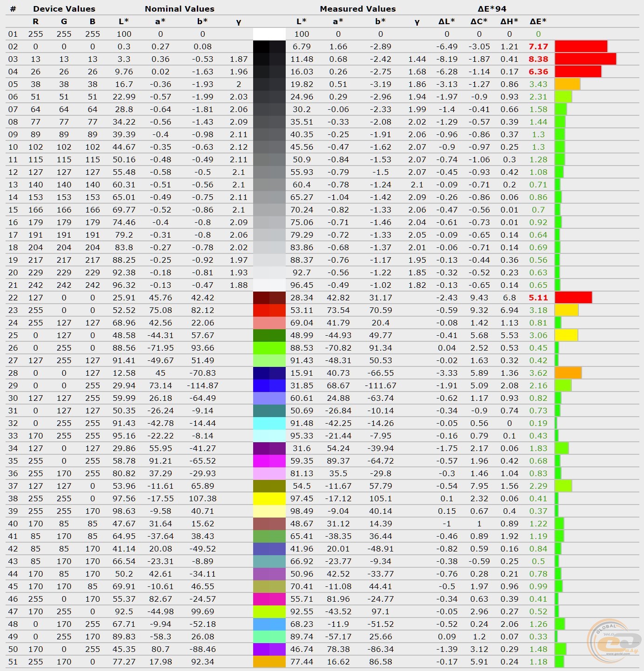Viewport: 644px width, 671px height.
Task: Click the pure green swatch in row 26
Action: tap(269, 348)
